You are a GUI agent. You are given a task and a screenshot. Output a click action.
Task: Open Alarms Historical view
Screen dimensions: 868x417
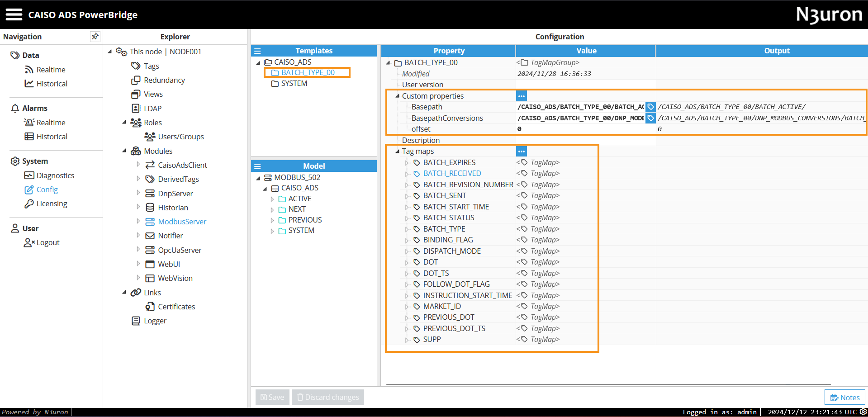pyautogui.click(x=46, y=137)
